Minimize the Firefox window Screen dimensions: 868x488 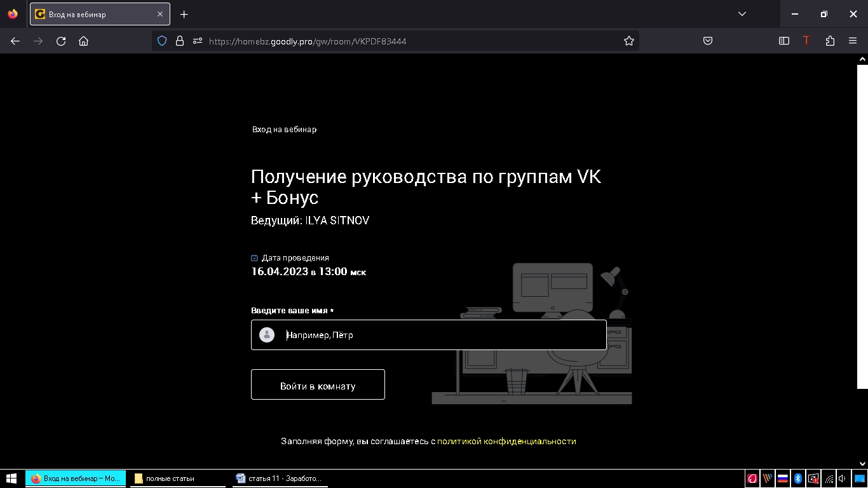795,14
